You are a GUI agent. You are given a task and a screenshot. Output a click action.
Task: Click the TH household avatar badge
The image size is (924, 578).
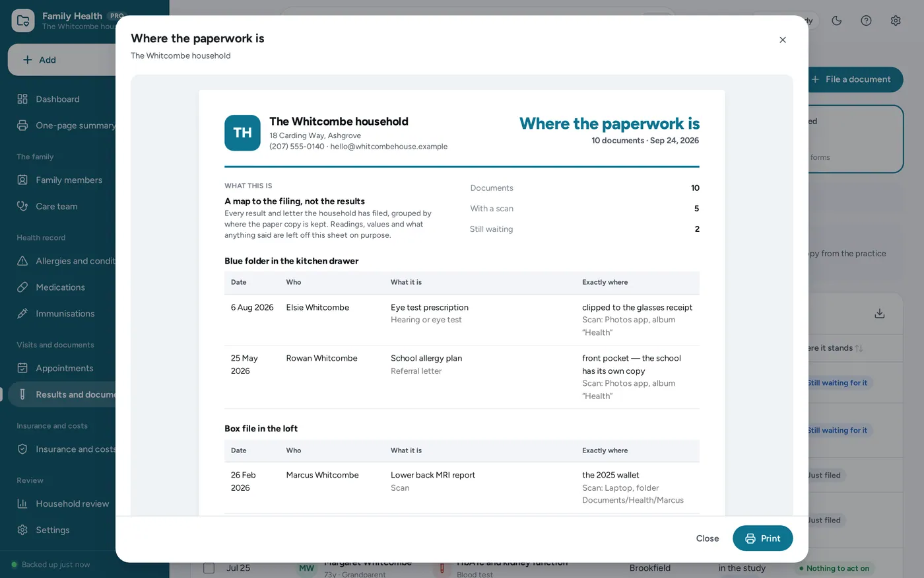[242, 133]
